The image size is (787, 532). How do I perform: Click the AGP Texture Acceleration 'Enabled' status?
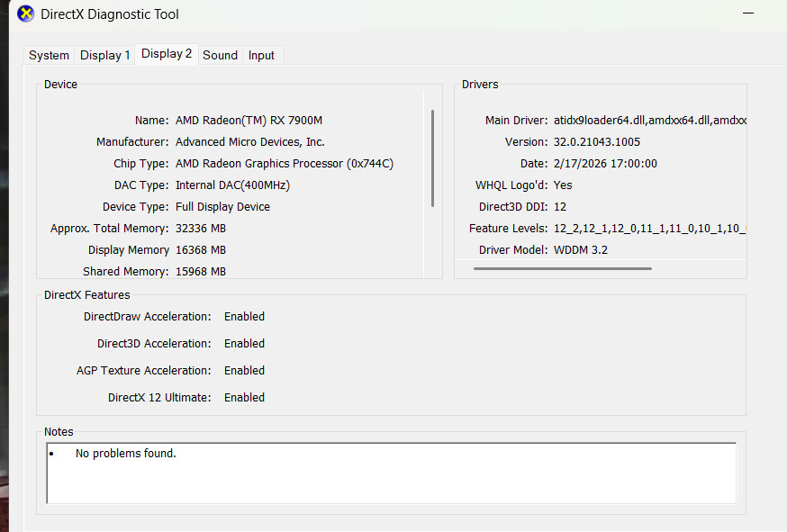pos(244,370)
